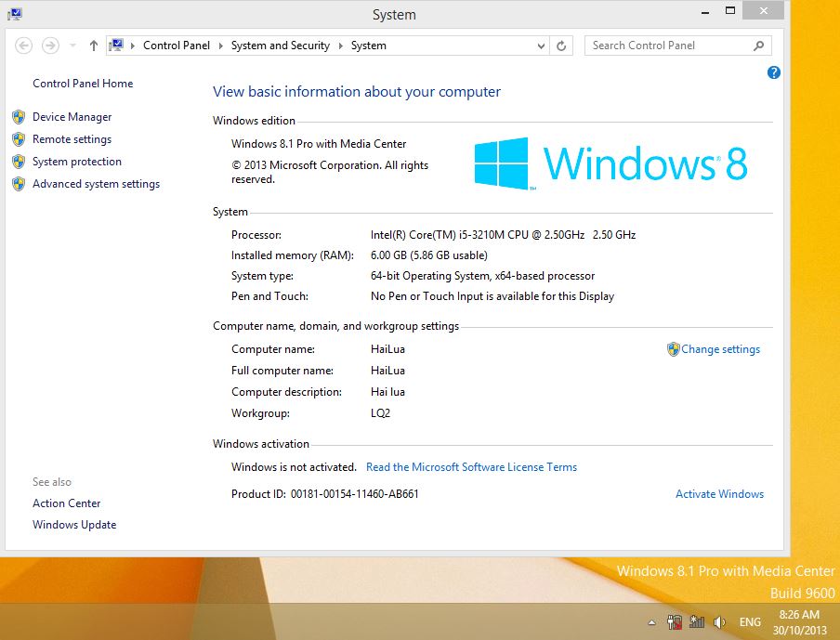The image size is (840, 640).
Task: Click the Windows 8.1 Pro with Media Center edition text
Action: click(x=319, y=144)
